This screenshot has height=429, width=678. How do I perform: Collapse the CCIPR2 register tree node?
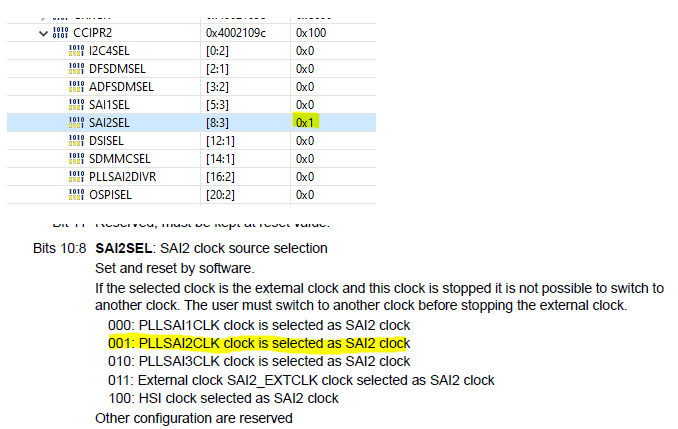coord(42,33)
